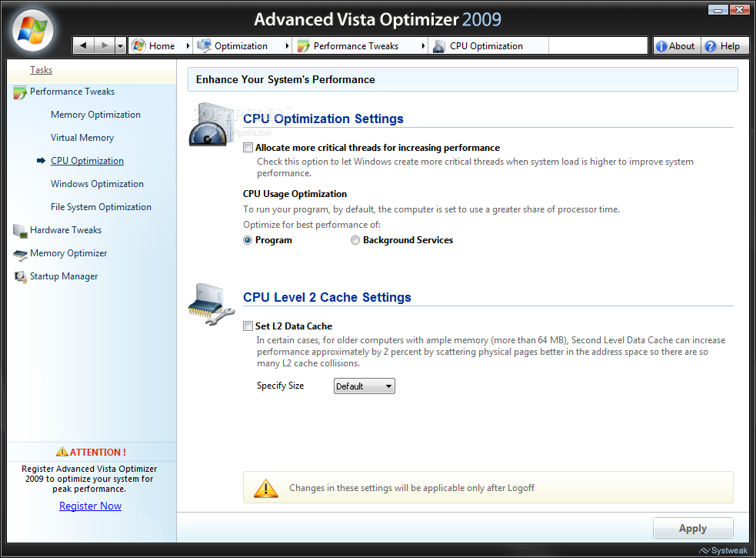
Task: Click the Windows orb logo icon
Action: [32, 31]
